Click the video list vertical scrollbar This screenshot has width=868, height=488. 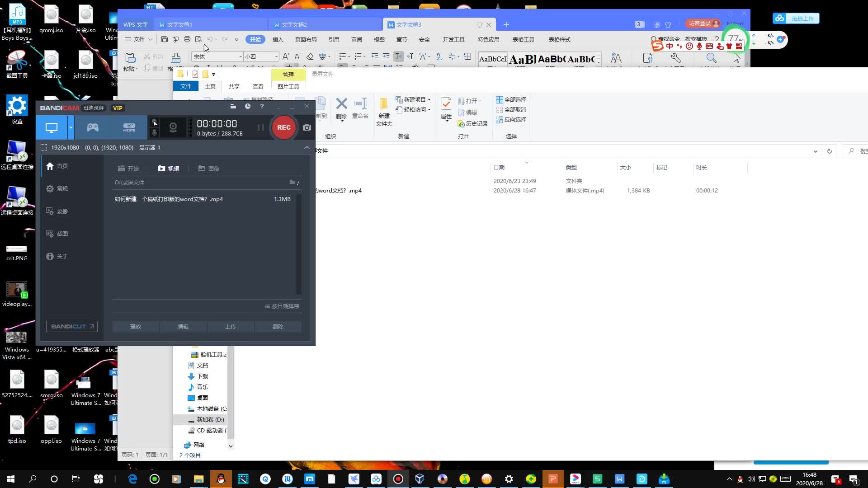point(298,244)
